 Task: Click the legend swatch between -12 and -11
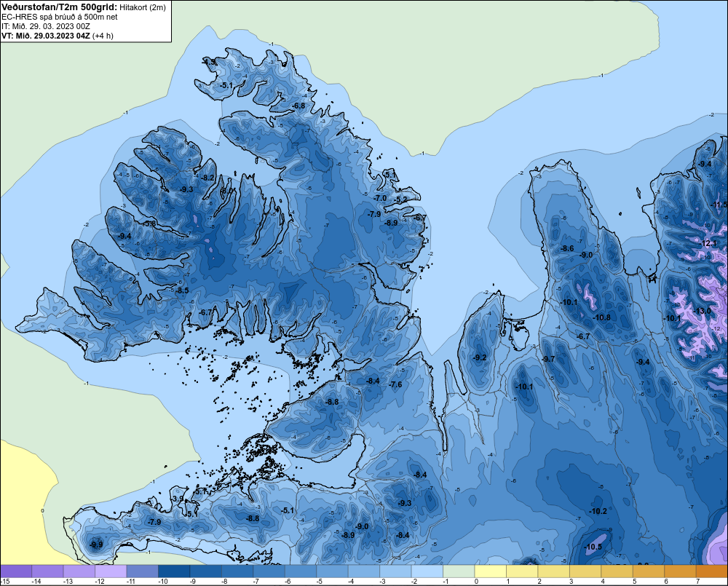click(111, 571)
